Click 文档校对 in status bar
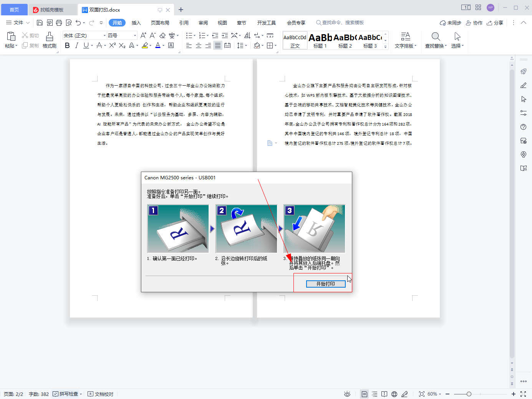The height and width of the screenshot is (399, 532). (x=101, y=394)
